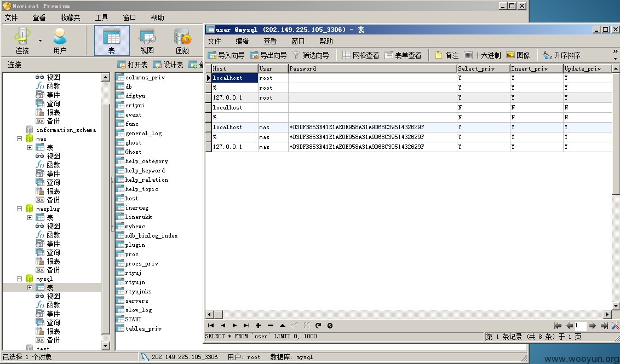The width and height of the screenshot is (620, 364).
Task: Select the Table (表) toolbar icon
Action: point(112,41)
